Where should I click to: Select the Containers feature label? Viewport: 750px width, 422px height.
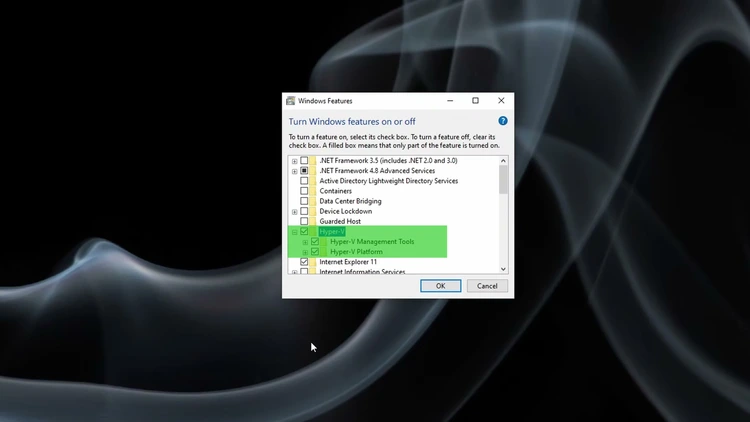click(335, 191)
